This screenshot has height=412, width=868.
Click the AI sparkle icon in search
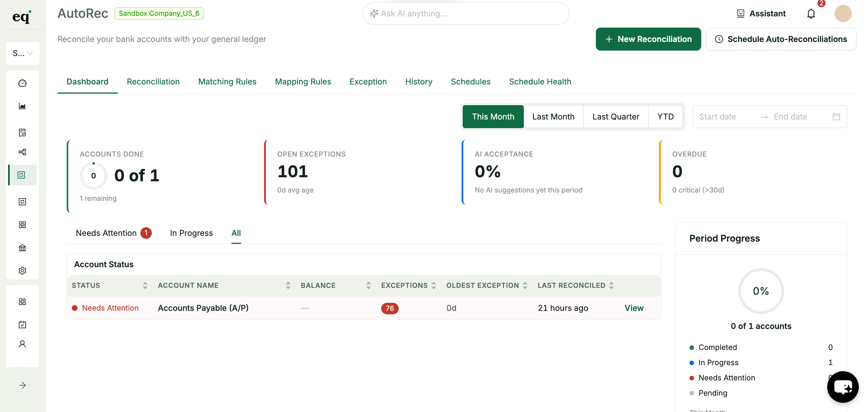(x=374, y=14)
